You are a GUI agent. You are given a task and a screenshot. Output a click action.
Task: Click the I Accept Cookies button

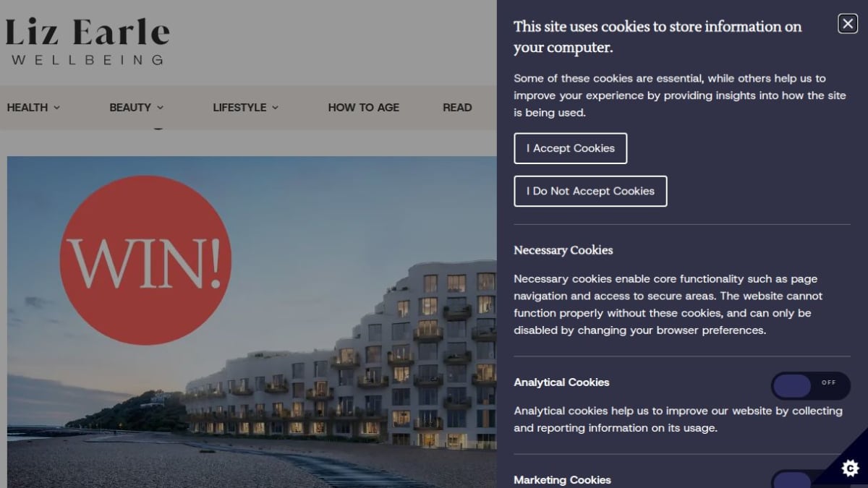(x=571, y=148)
